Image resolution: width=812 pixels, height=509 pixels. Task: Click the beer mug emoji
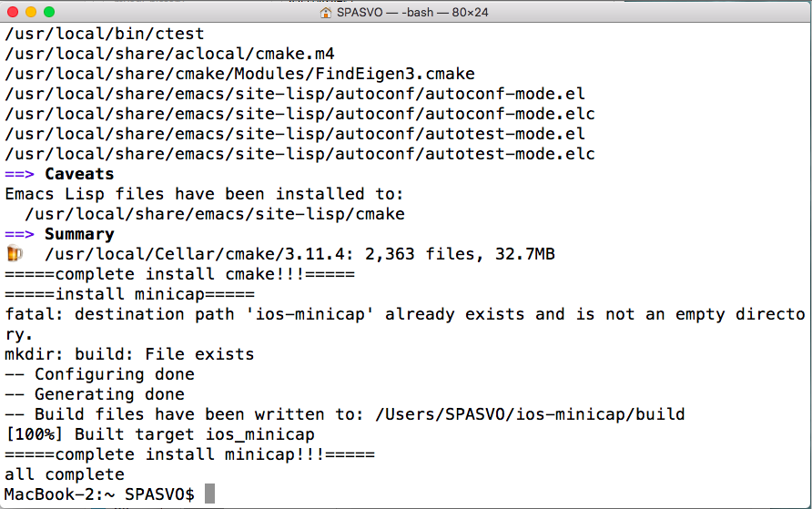pyautogui.click(x=14, y=254)
